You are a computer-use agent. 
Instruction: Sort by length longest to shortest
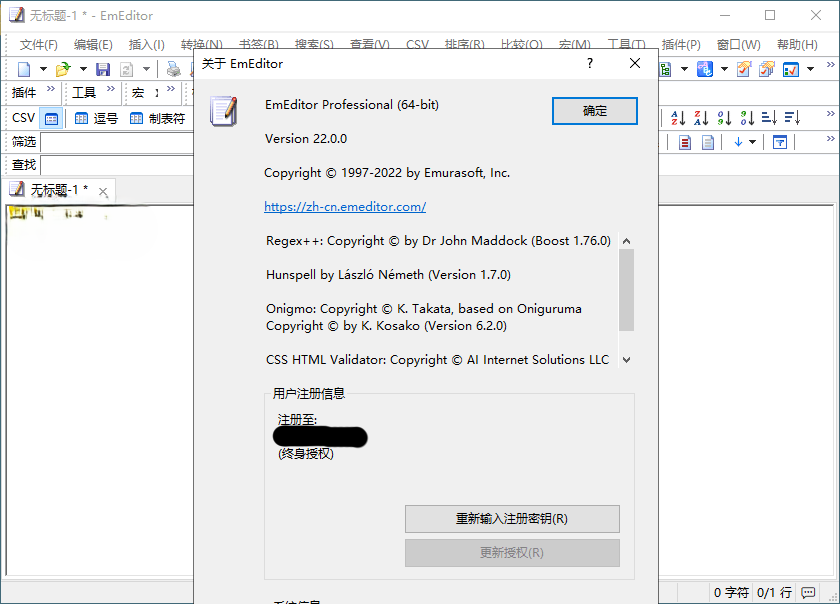[792, 118]
